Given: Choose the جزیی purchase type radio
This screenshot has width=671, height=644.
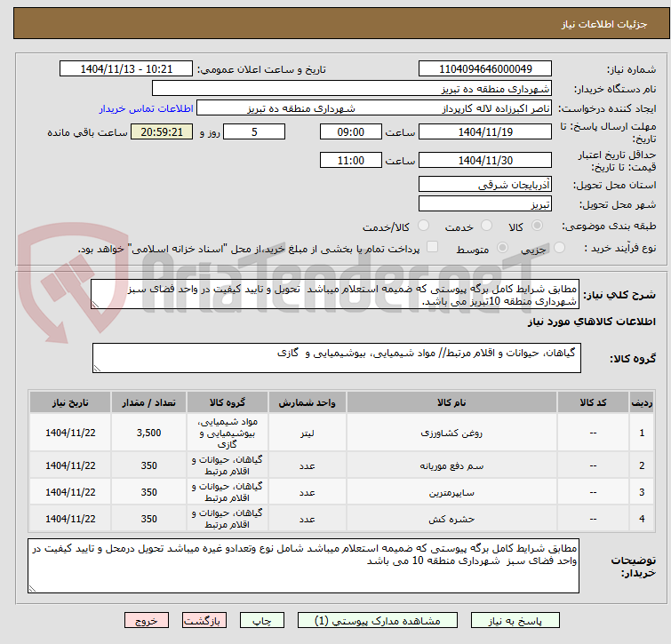Looking at the screenshot, I should (559, 248).
